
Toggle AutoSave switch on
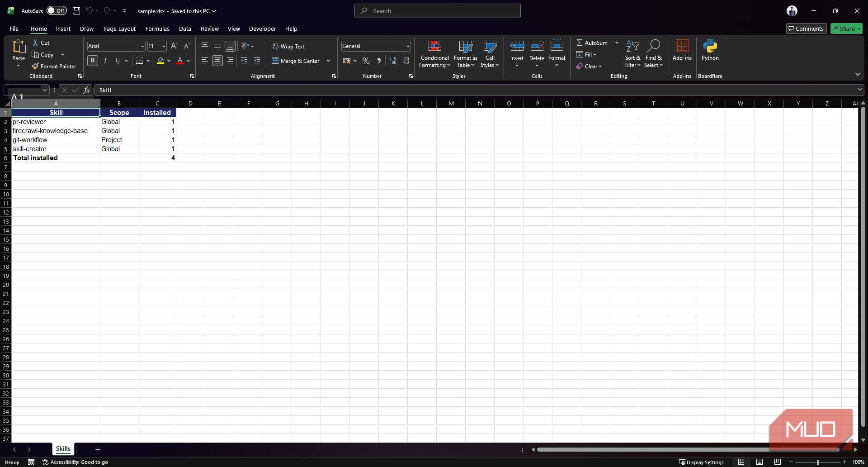click(x=57, y=11)
